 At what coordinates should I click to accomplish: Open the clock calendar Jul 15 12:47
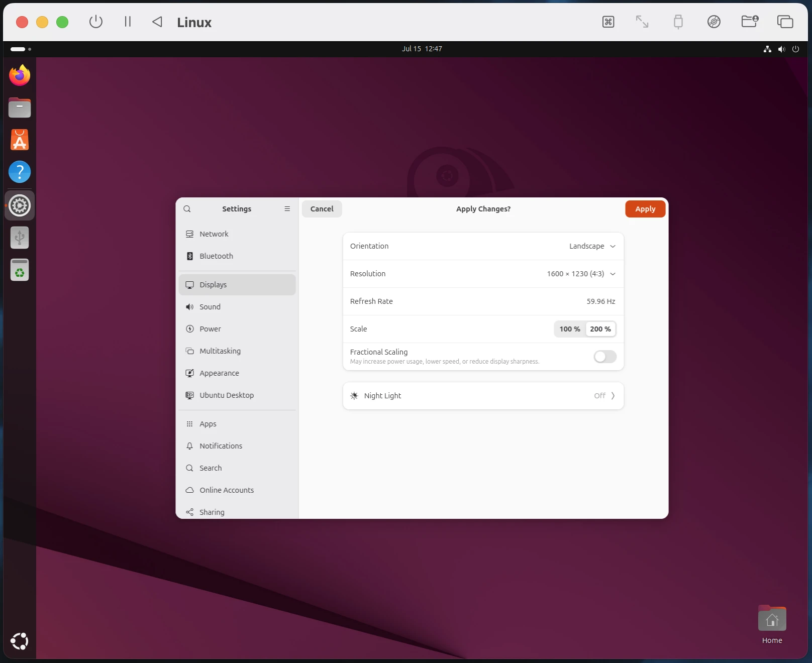(422, 49)
